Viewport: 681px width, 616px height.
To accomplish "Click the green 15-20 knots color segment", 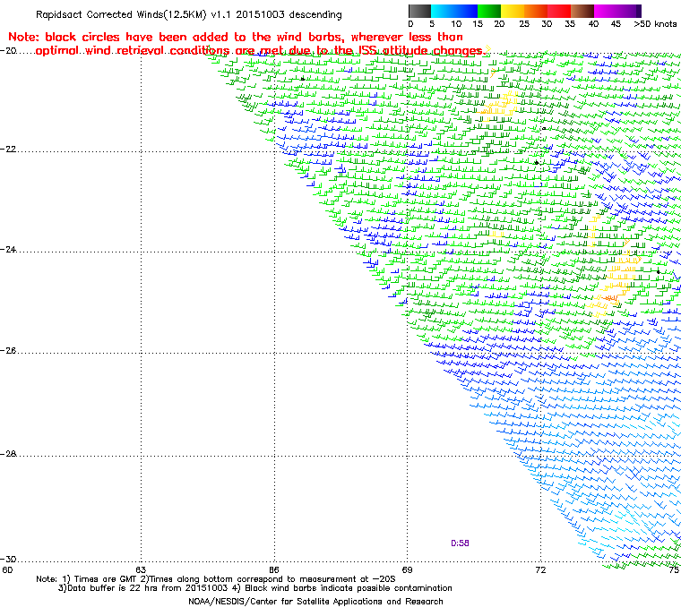I will 489,11.
